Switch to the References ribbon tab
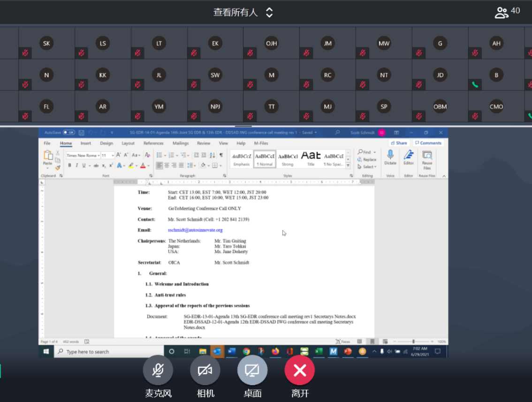The width and height of the screenshot is (532, 402). (153, 143)
